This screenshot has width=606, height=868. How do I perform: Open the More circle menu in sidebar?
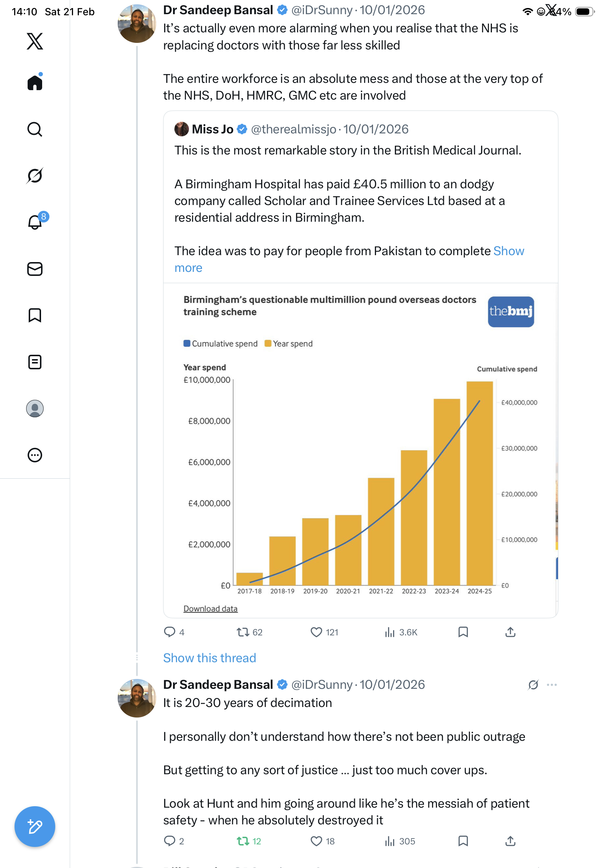point(35,455)
